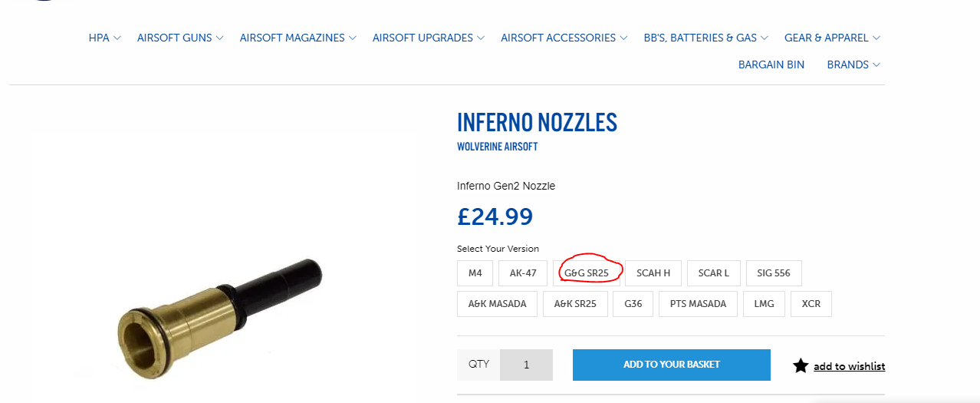
Task: Select the M4 version option
Action: pyautogui.click(x=475, y=273)
